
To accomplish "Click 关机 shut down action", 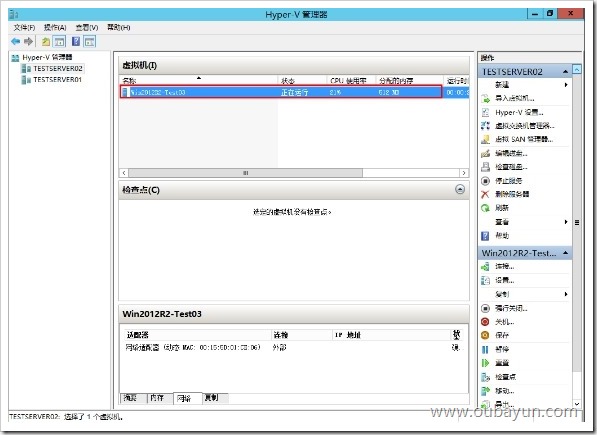I will [504, 322].
